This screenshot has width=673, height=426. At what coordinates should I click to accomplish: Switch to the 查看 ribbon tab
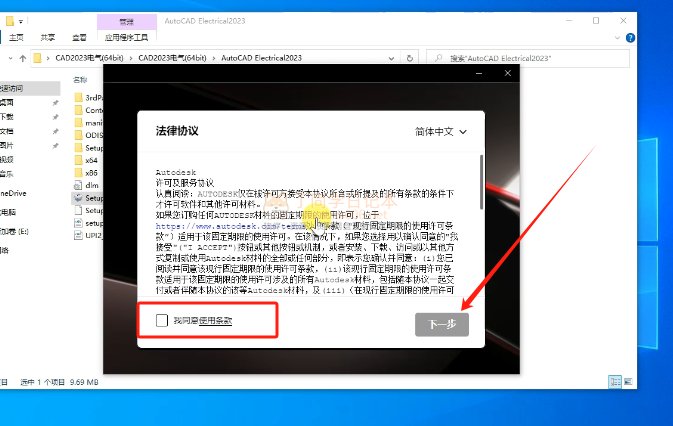pyautogui.click(x=79, y=38)
